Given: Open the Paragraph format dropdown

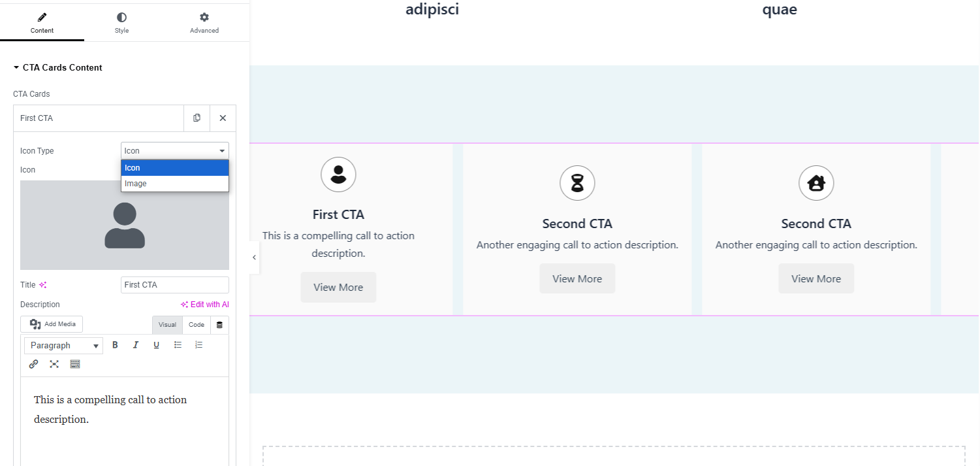Looking at the screenshot, I should point(63,346).
